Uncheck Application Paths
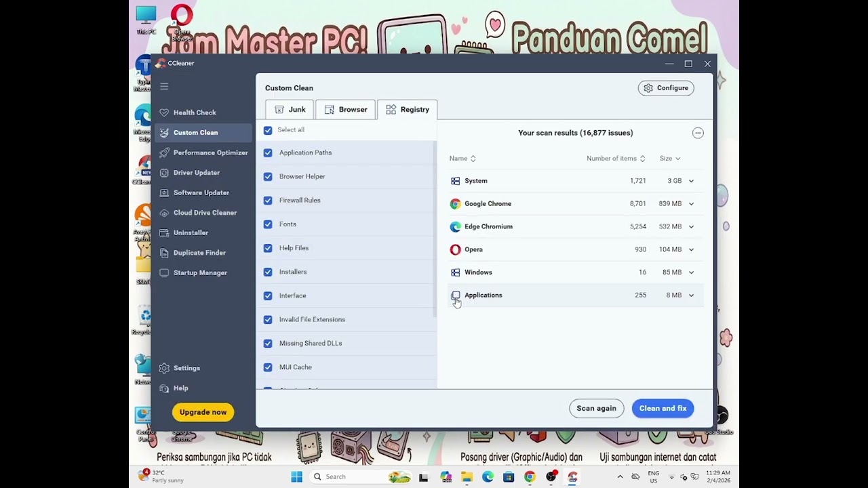Screen dimensions: 868x488 pos(268,153)
